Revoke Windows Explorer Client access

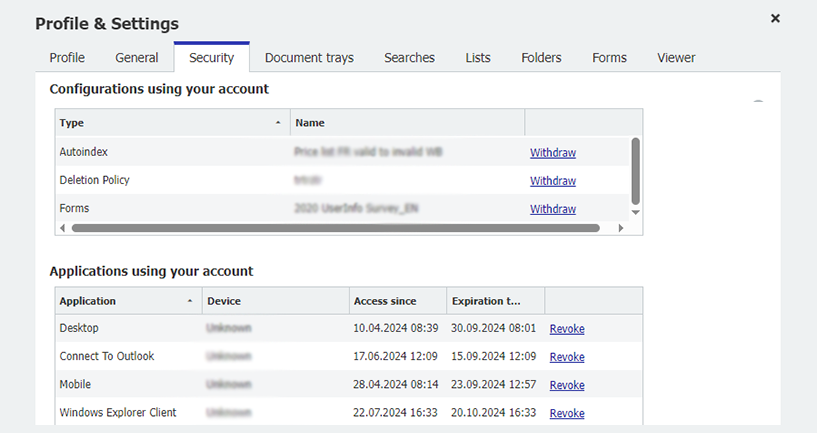pos(567,413)
